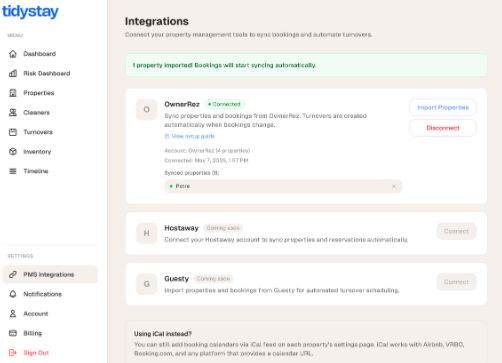Disconnect the OwnerRez integration

click(x=443, y=128)
